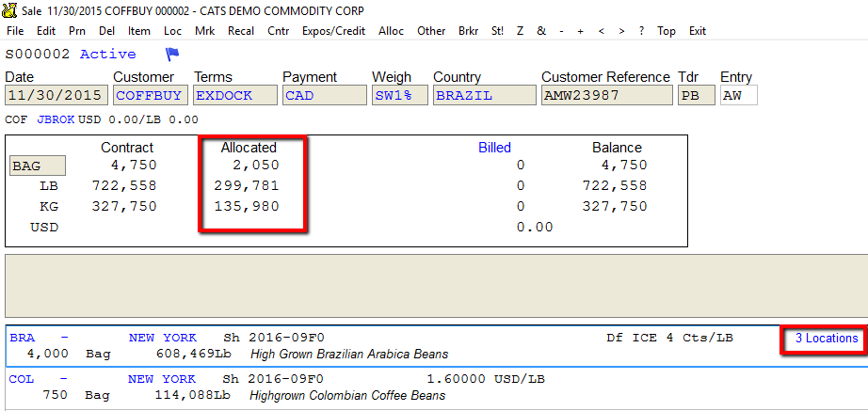This screenshot has height=411, width=868.
Task: Open the Cntr menu
Action: point(278,31)
